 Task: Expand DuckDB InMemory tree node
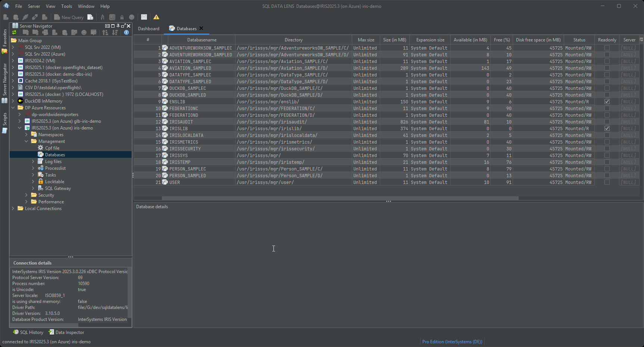coord(13,101)
